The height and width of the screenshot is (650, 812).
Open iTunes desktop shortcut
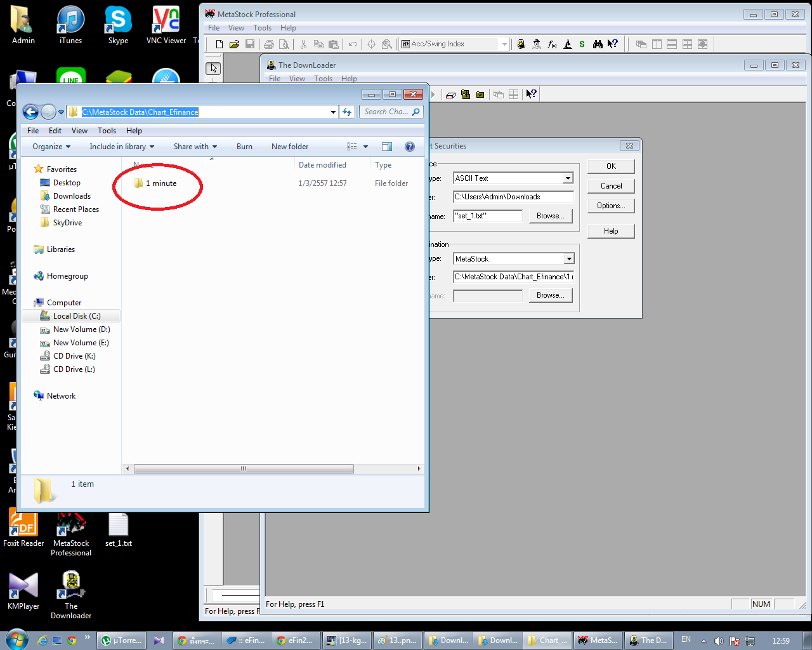70,25
